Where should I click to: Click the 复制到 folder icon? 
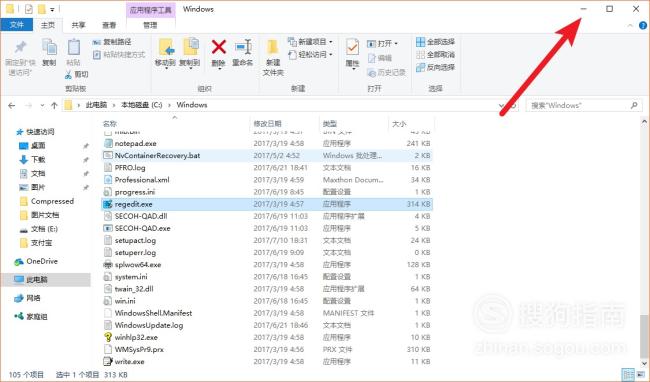tap(190, 47)
